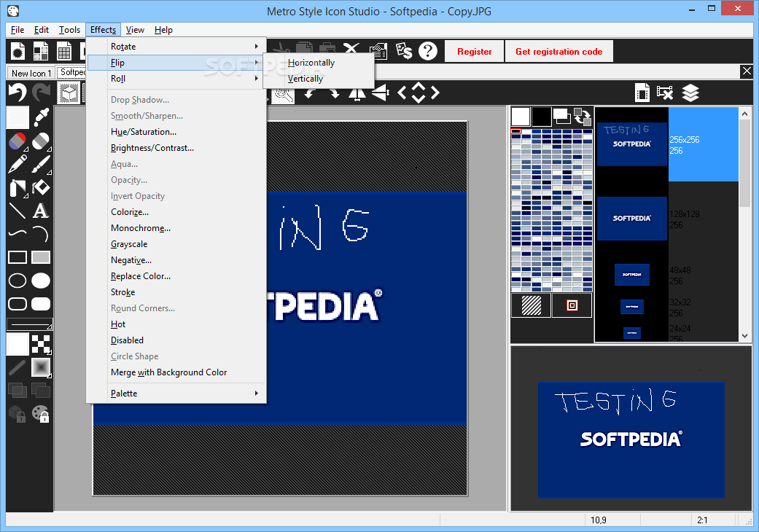Select the Flood fill bucket tool
This screenshot has width=759, height=532.
(41, 187)
